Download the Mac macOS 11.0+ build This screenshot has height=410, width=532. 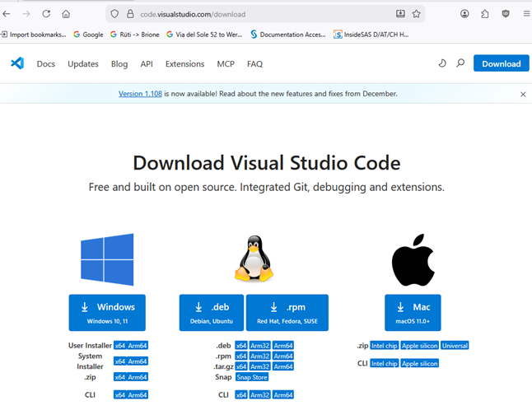click(x=413, y=312)
